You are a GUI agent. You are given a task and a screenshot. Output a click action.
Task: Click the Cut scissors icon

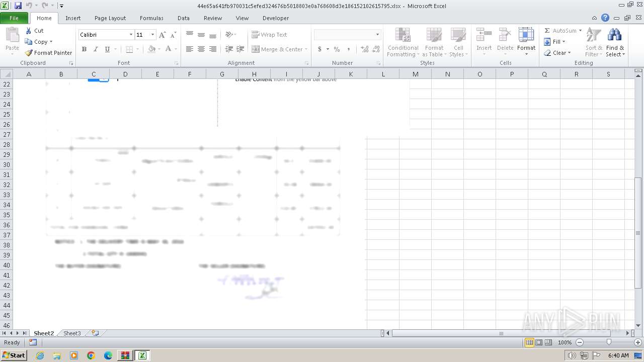coord(29,31)
